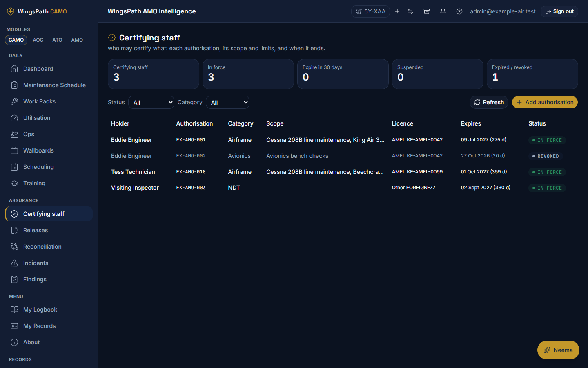Click the Incidents warning triangle icon
Image resolution: width=588 pixels, height=368 pixels.
tap(14, 263)
